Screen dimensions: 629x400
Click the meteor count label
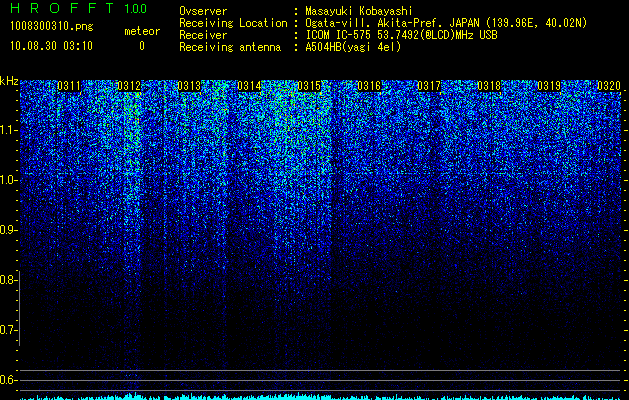[142, 31]
